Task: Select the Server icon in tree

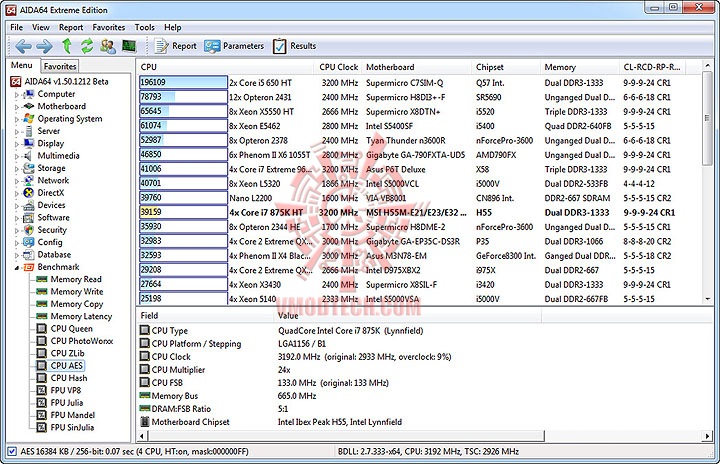Action: (x=29, y=131)
